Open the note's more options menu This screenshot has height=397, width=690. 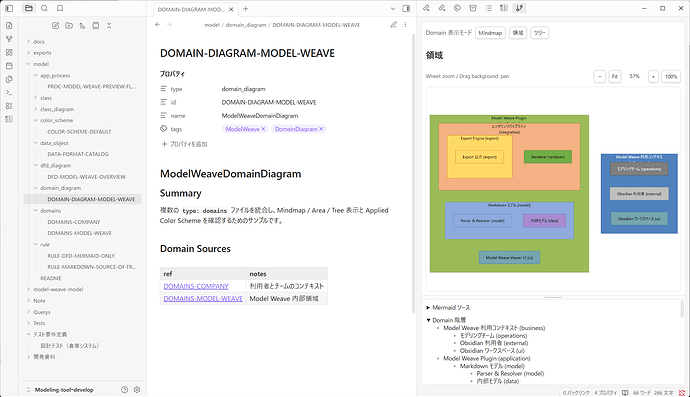click(405, 25)
